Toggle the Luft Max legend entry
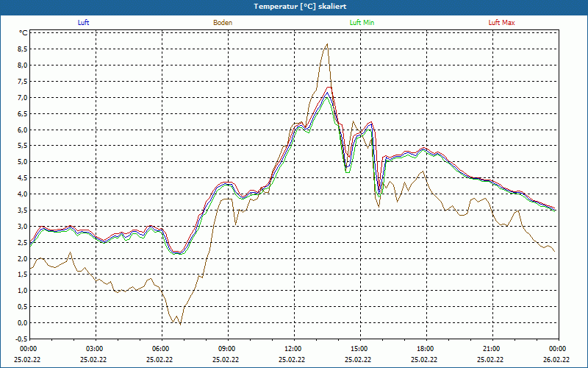The width and height of the screenshot is (588, 368). click(502, 23)
